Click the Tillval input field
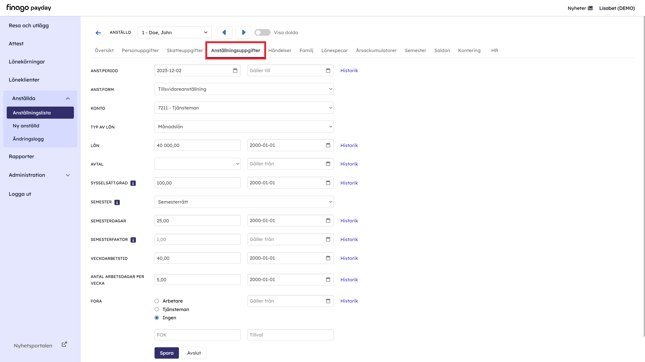The height and width of the screenshot is (362, 645). click(290, 335)
